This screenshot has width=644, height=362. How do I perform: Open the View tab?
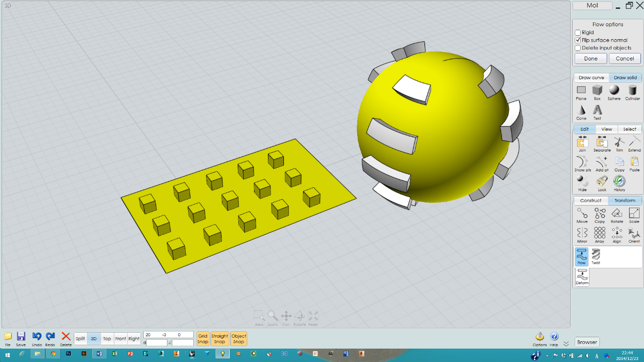pos(607,129)
